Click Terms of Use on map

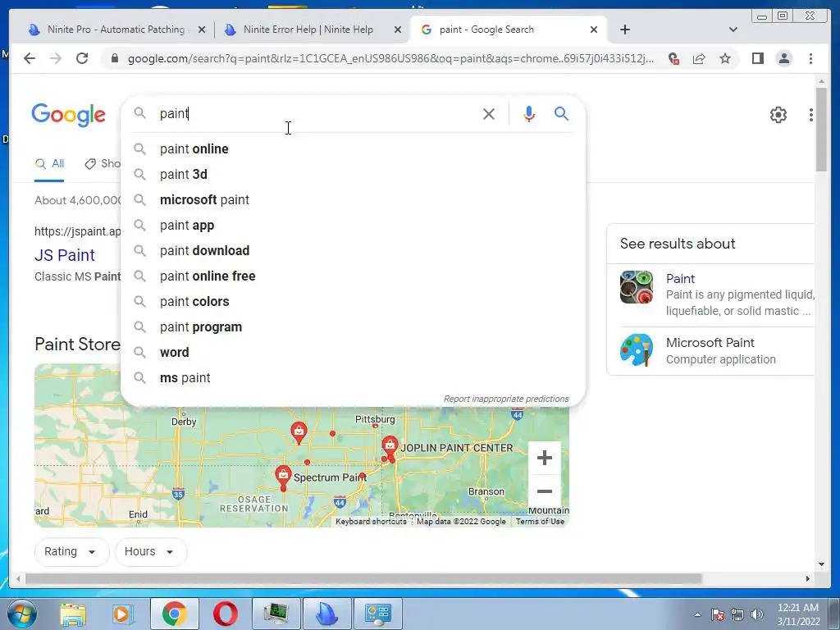click(540, 521)
